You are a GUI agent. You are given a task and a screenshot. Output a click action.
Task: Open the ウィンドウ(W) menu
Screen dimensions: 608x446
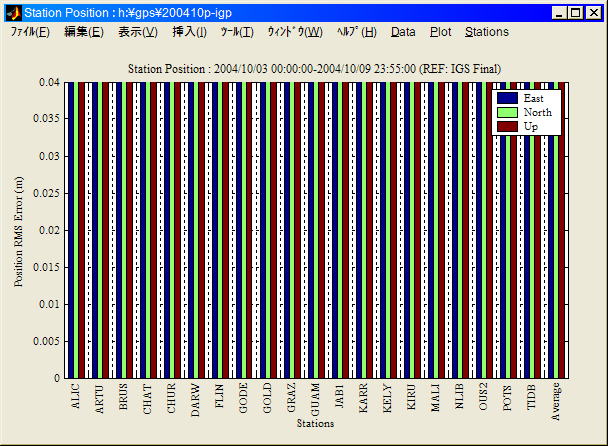click(x=294, y=32)
